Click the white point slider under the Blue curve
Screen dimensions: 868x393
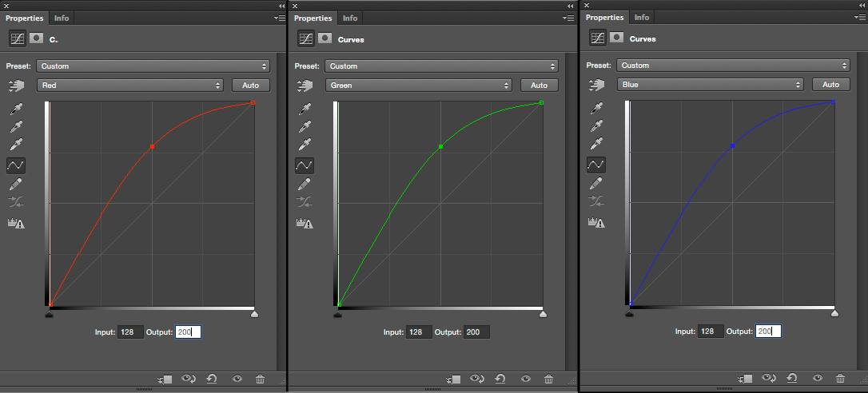click(834, 313)
